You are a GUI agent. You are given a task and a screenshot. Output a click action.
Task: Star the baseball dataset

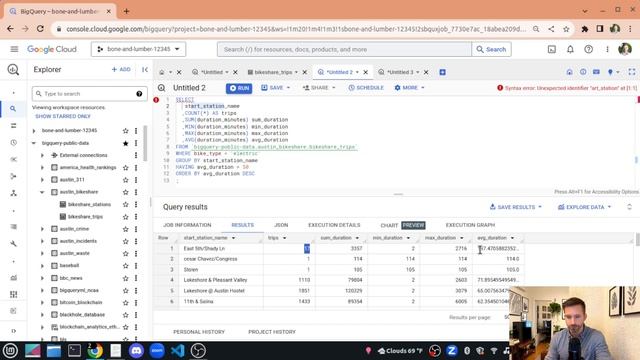[125, 266]
